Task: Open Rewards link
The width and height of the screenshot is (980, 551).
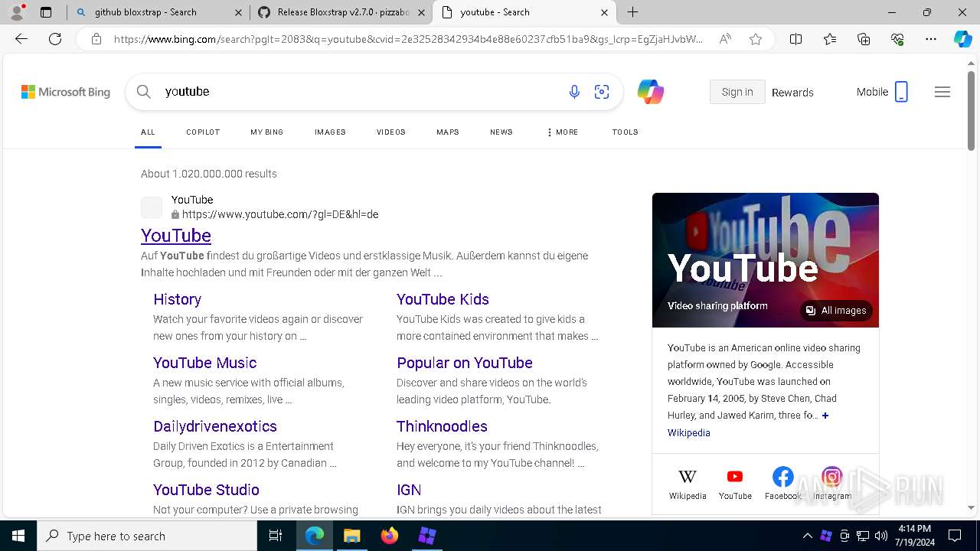Action: click(x=792, y=93)
